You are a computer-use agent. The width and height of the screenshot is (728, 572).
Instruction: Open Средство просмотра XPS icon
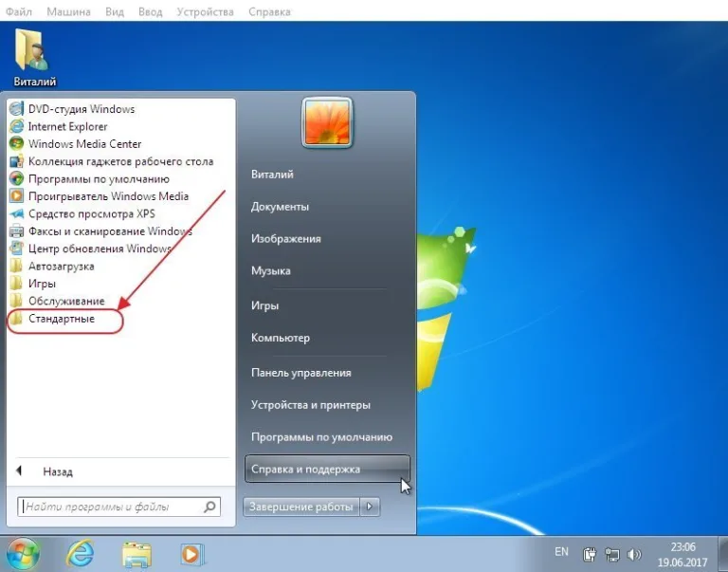tap(16, 213)
